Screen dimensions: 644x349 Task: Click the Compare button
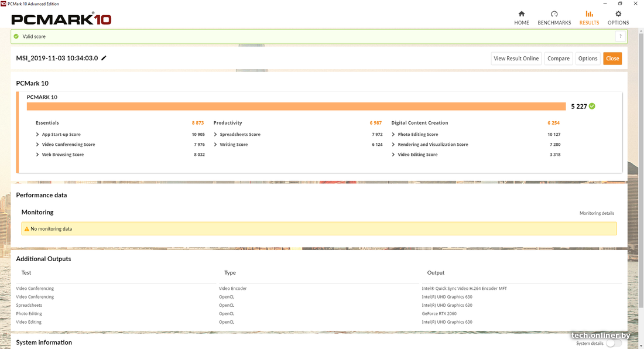coord(558,59)
